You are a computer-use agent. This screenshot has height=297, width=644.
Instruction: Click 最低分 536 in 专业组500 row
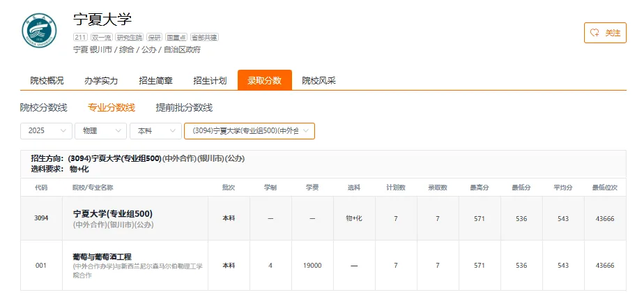(x=521, y=218)
